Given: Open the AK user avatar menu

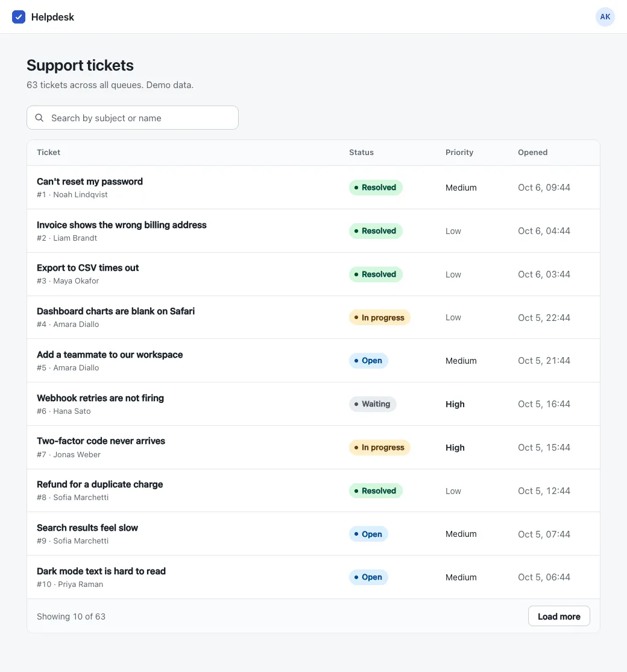Looking at the screenshot, I should point(605,17).
